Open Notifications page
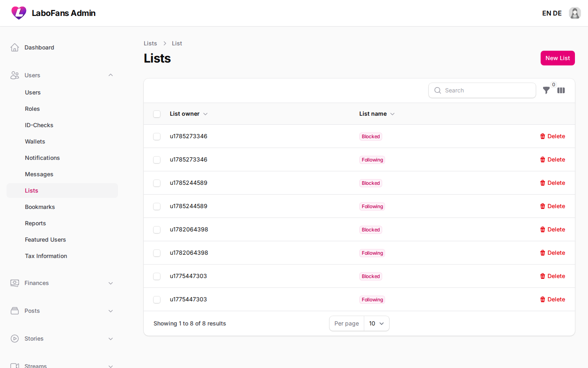 coord(62,158)
